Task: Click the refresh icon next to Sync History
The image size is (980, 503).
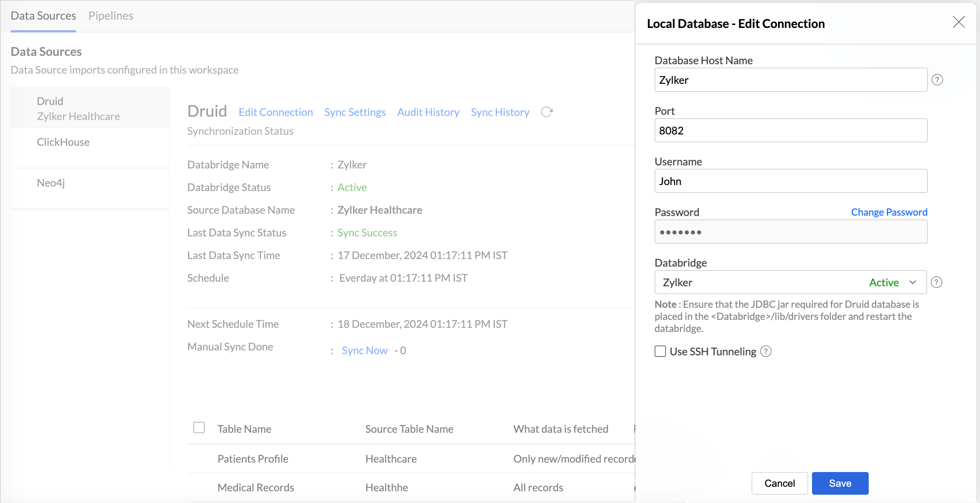Action: click(546, 112)
